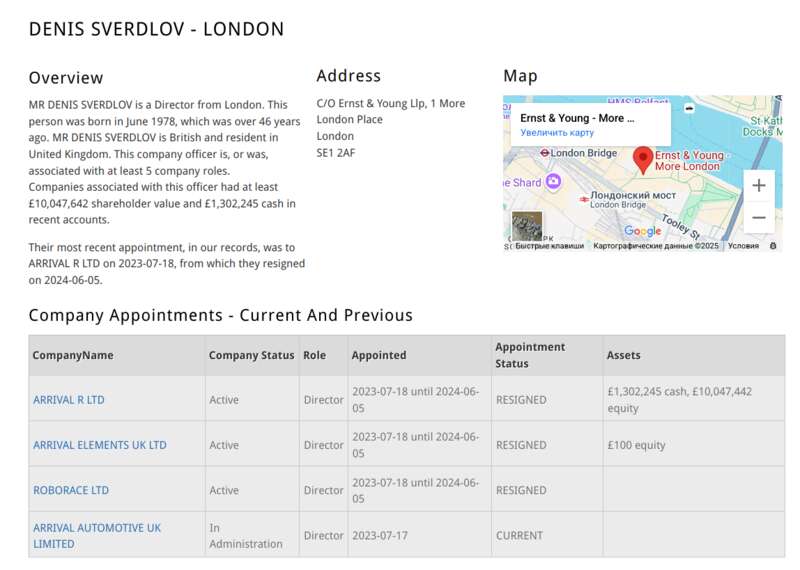
Task: Click the Appointment Status column header
Action: 530,355
